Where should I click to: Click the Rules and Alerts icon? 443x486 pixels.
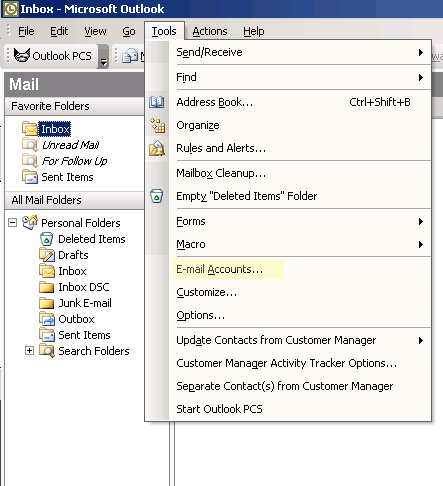pos(157,148)
